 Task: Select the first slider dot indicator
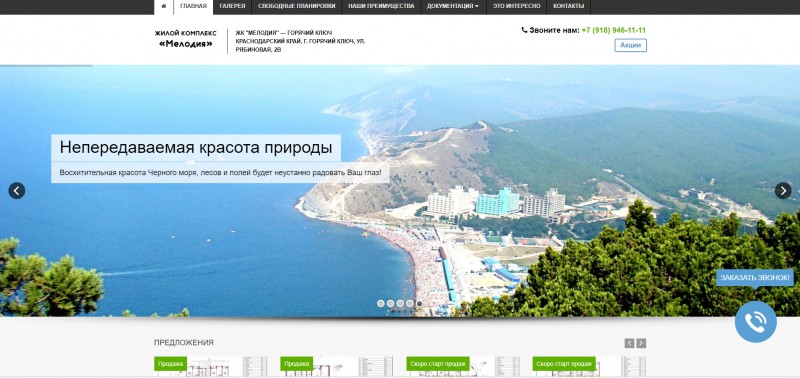pos(381,304)
